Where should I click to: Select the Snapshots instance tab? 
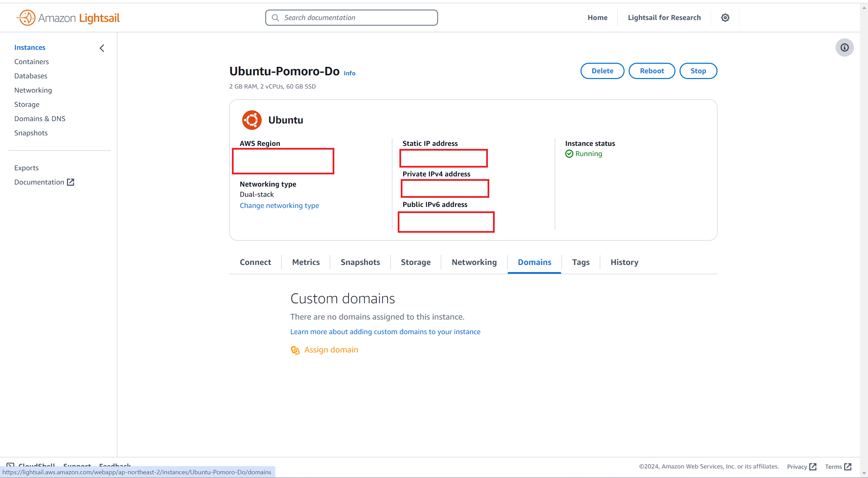[360, 262]
